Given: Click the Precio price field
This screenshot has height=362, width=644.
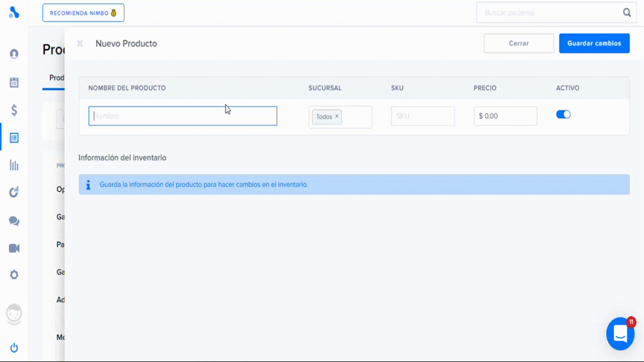Looking at the screenshot, I should (505, 116).
